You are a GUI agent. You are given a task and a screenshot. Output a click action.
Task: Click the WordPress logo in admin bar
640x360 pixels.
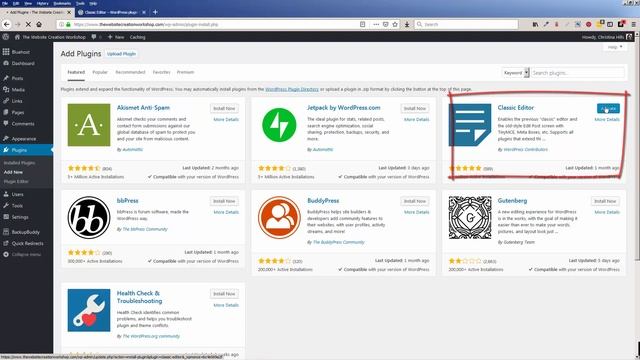tap(6, 37)
